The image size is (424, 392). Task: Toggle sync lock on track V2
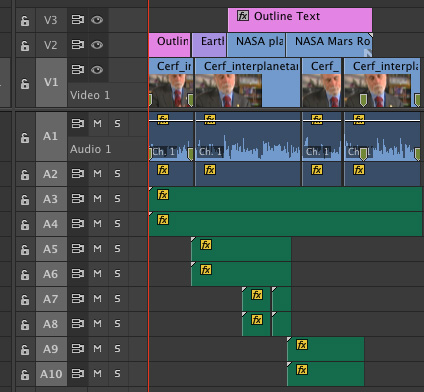point(78,45)
